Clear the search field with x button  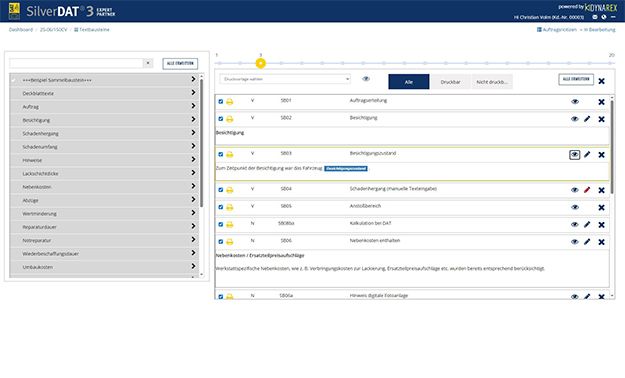point(148,63)
